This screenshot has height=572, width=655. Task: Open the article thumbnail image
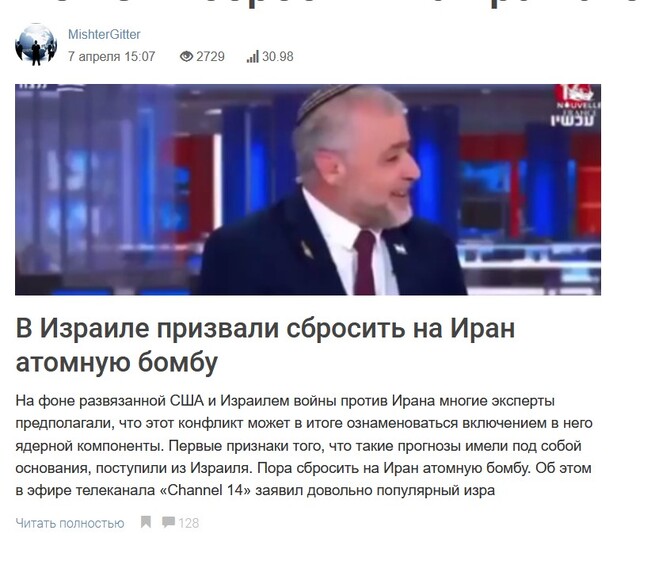tap(308, 190)
